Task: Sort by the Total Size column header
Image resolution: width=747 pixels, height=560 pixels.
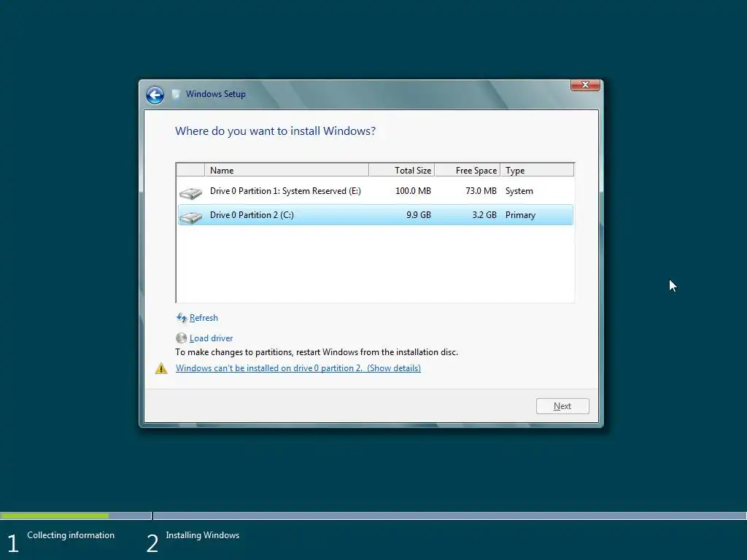Action: click(x=402, y=170)
